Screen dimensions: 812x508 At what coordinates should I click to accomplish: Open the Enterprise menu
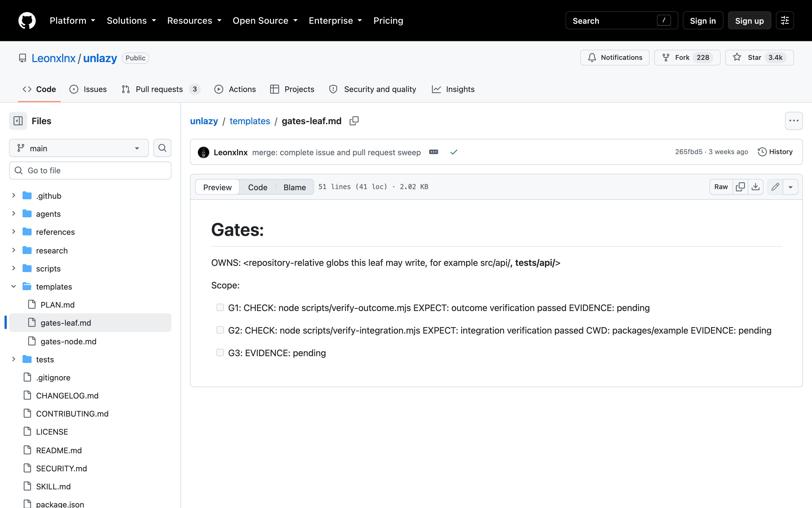[336, 21]
